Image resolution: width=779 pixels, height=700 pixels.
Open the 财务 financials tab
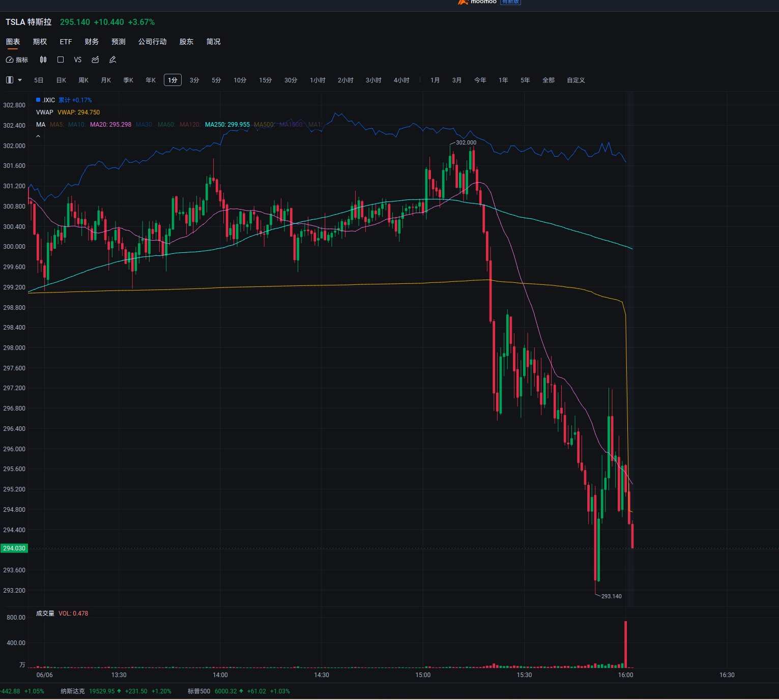point(92,42)
